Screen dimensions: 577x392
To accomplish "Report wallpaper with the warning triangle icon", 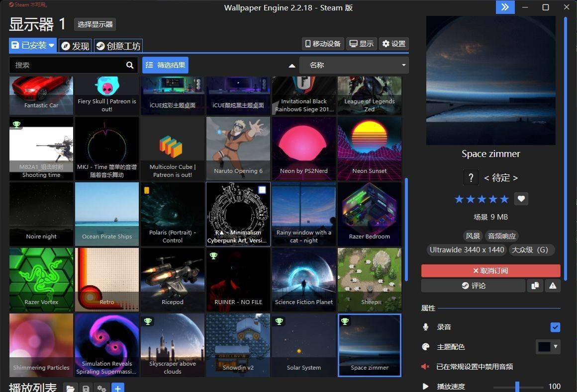I will pyautogui.click(x=553, y=286).
